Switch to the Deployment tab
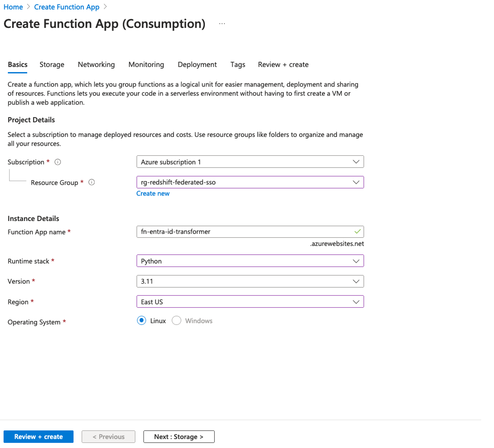494x448 pixels. [197, 65]
